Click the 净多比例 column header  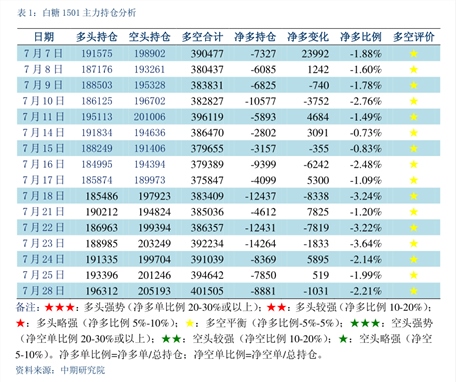[x=361, y=37]
